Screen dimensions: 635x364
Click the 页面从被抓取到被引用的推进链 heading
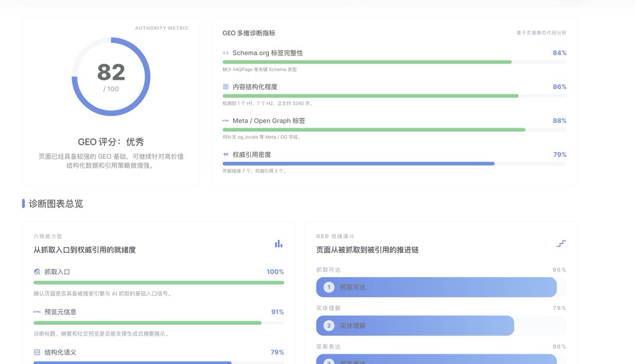[367, 250]
